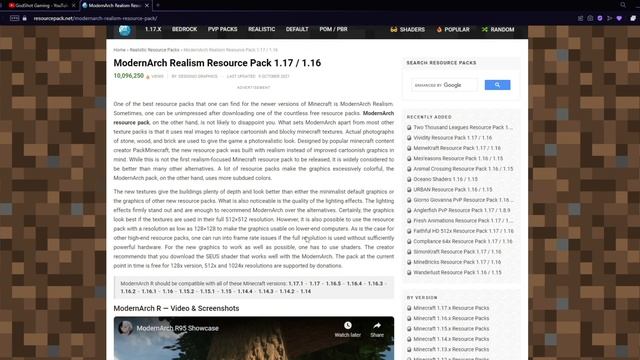
Task: Open Fresh Animations Resource Pack link
Action: tap(463, 220)
